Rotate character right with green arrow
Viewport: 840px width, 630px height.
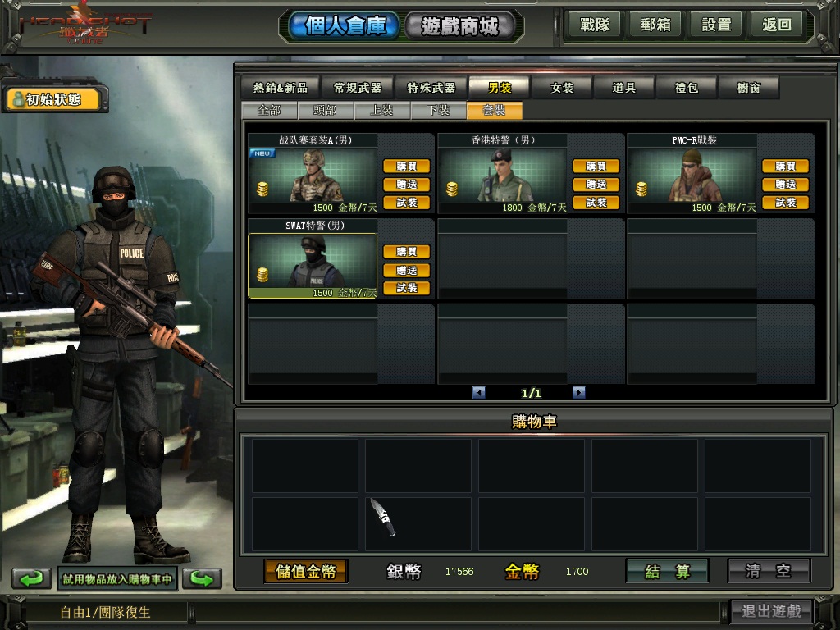point(202,578)
